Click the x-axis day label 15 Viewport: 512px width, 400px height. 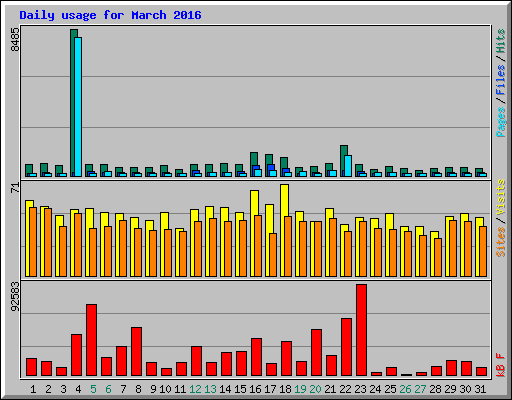coord(240,389)
